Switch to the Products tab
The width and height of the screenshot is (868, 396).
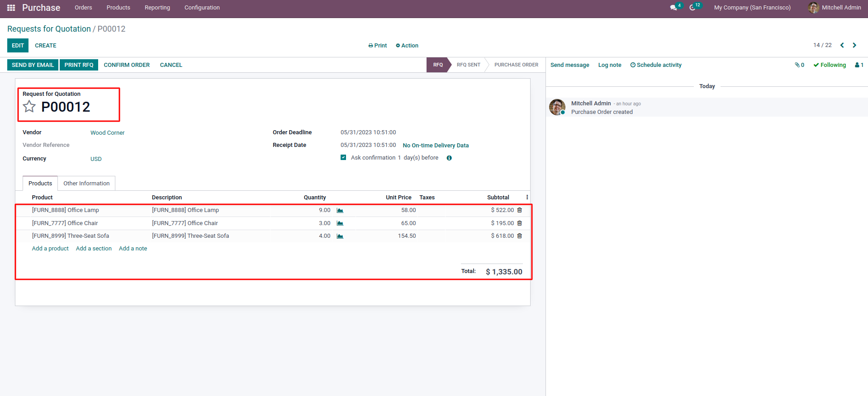(40, 184)
